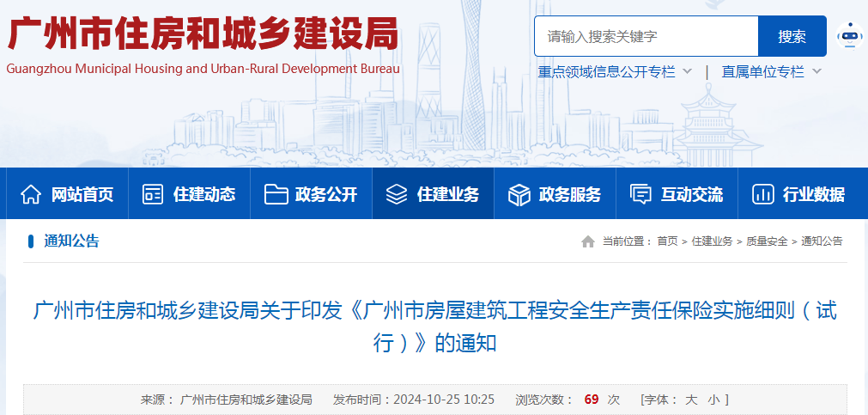Open 政务公开 menu item
The width and height of the screenshot is (868, 415).
click(311, 194)
